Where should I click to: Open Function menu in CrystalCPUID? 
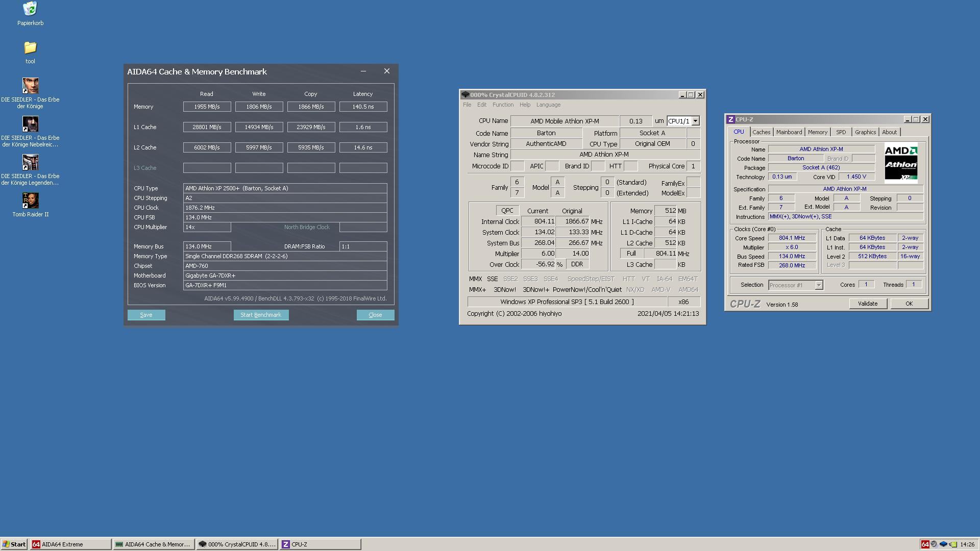[x=503, y=105]
